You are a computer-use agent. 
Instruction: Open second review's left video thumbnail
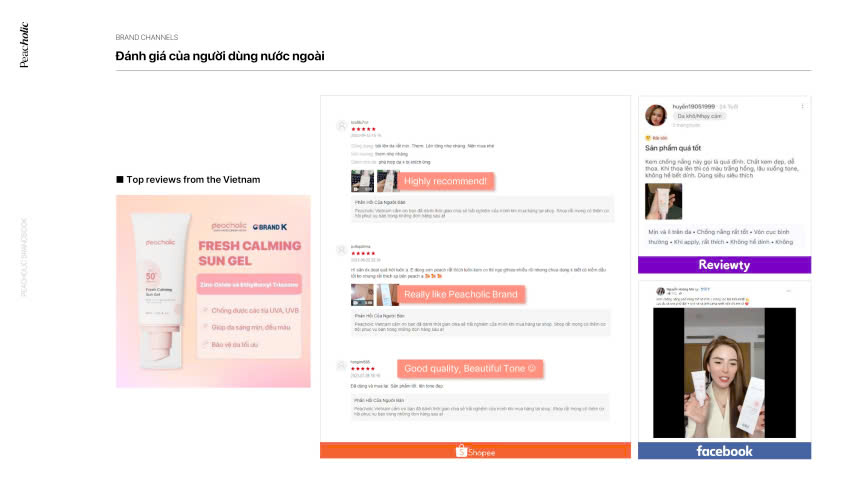coord(362,295)
